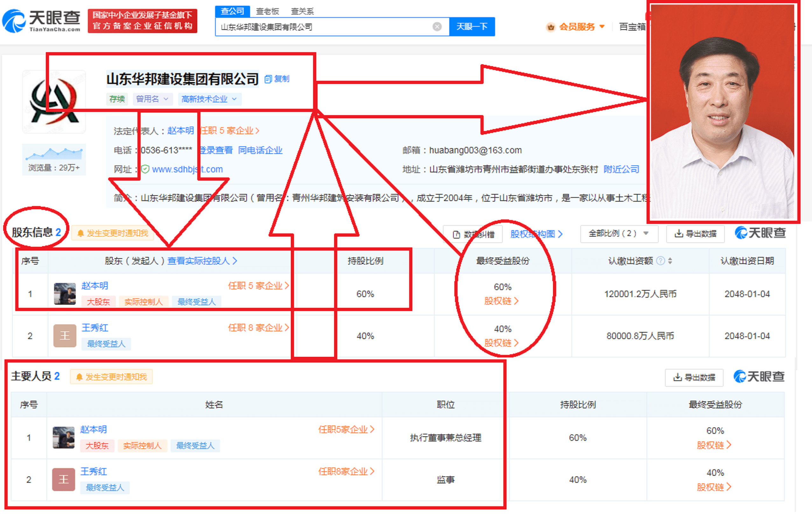Open legal representative 赵本明 link

coord(180,131)
